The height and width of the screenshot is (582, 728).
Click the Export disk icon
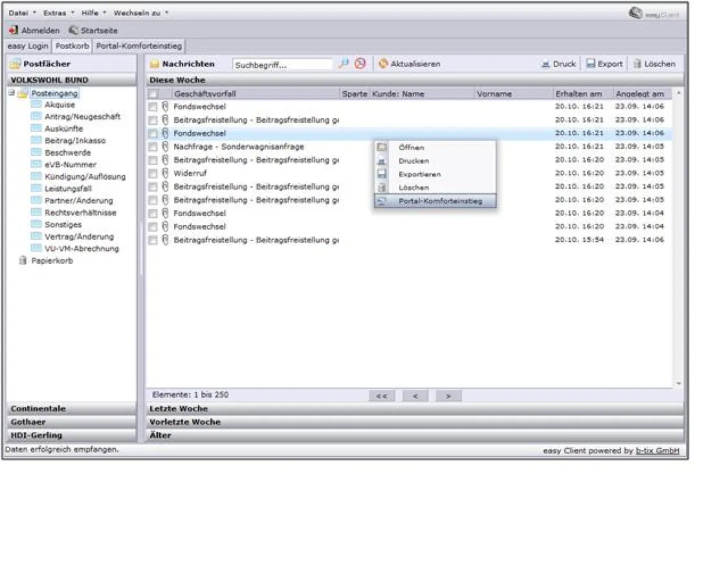click(x=591, y=64)
